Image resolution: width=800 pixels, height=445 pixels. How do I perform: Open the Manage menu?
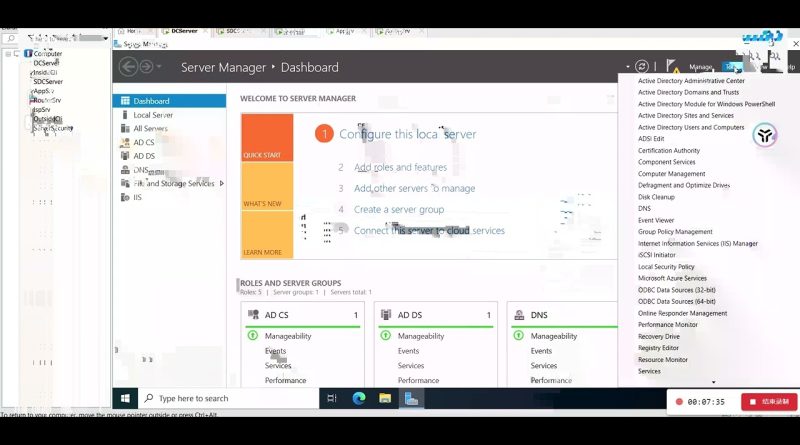[701, 67]
